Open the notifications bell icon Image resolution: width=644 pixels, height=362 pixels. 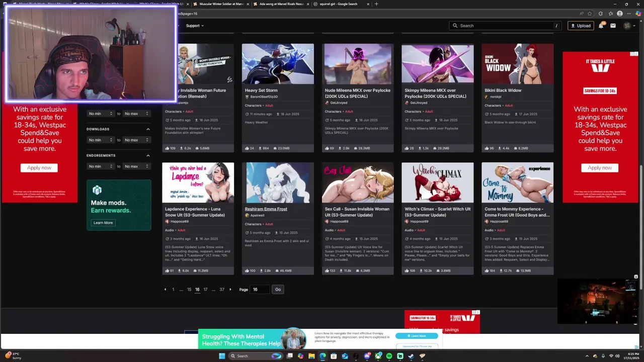point(601,26)
